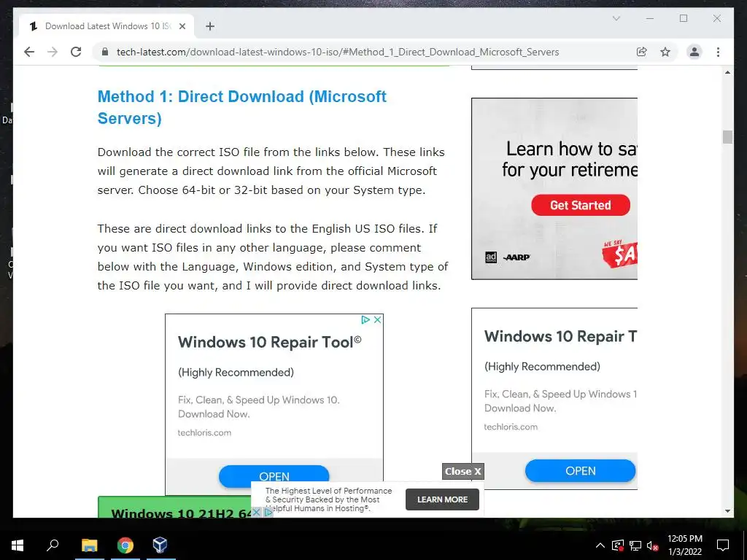This screenshot has height=560, width=747.
Task: Click Windows 10 21H2 64 green button
Action: coord(174,507)
